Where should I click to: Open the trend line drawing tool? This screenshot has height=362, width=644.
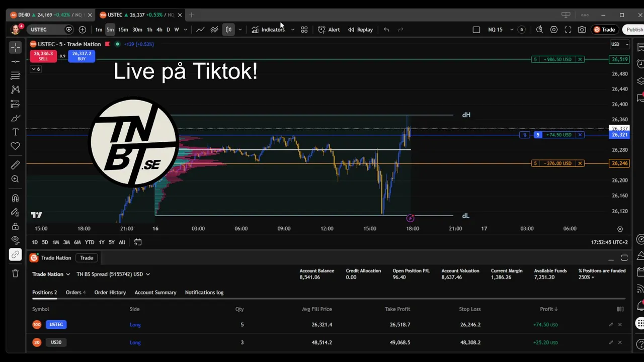click(x=16, y=61)
